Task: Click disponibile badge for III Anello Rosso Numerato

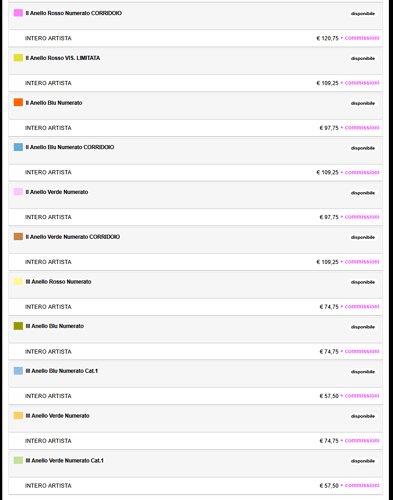Action: tap(363, 282)
